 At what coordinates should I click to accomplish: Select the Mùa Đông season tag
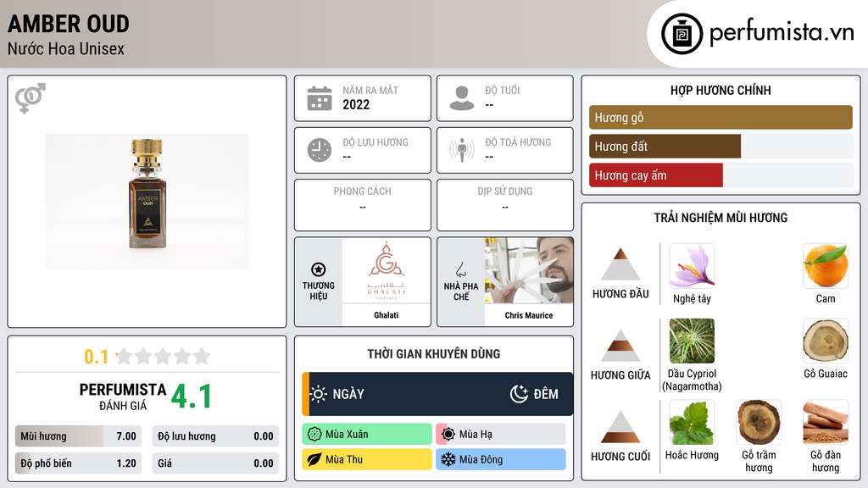(501, 459)
